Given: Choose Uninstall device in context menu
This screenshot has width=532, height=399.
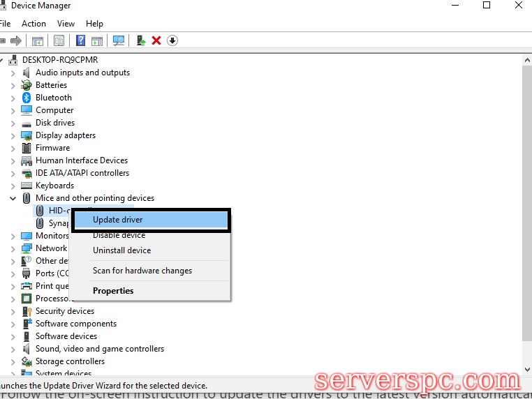Looking at the screenshot, I should point(121,250).
